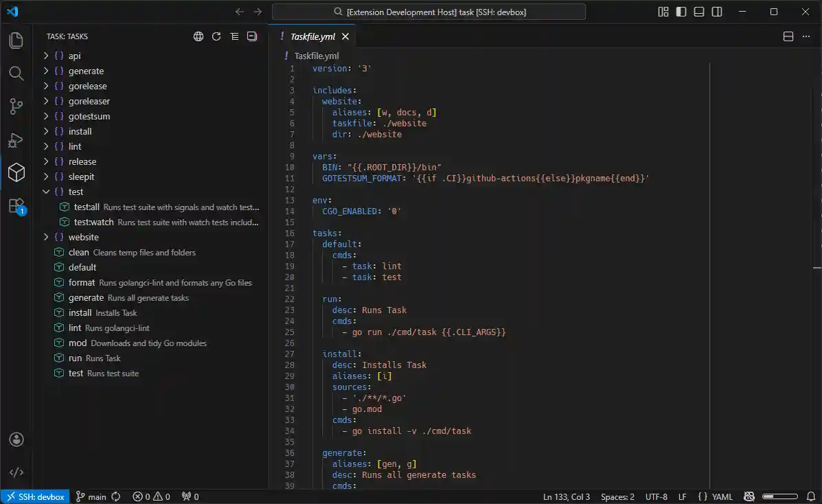Toggle the bottom Panel visibility

click(x=698, y=12)
